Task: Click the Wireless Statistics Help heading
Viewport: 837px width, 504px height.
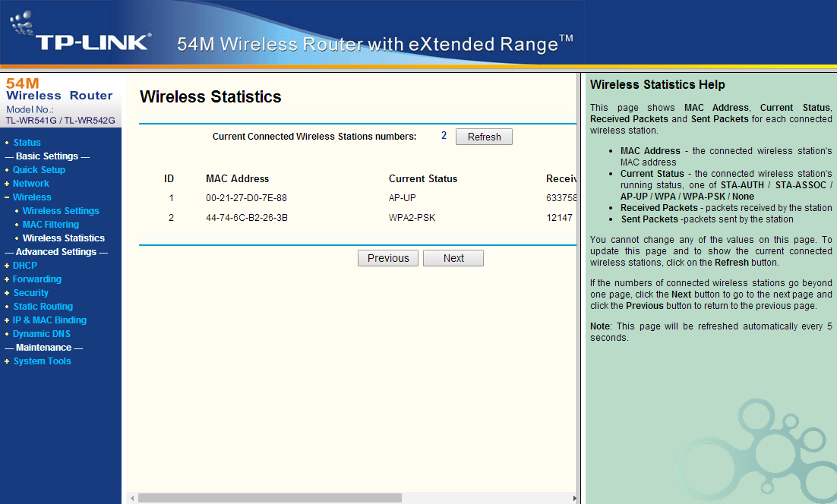Action: tap(658, 84)
